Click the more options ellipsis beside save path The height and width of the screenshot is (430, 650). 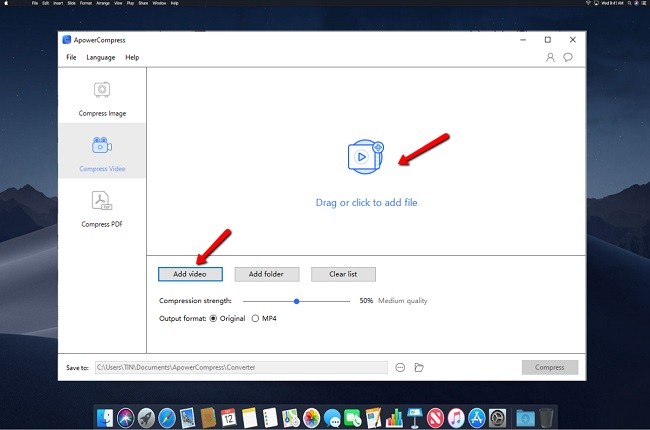coord(400,367)
